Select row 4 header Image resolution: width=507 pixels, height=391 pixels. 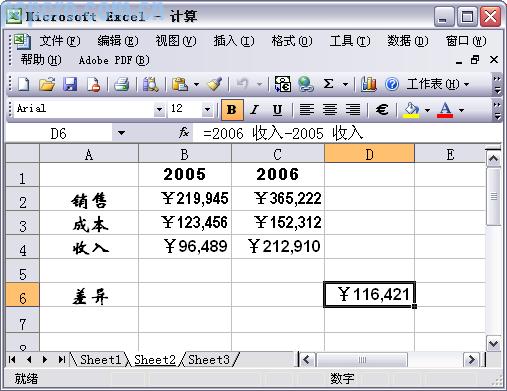[x=22, y=247]
